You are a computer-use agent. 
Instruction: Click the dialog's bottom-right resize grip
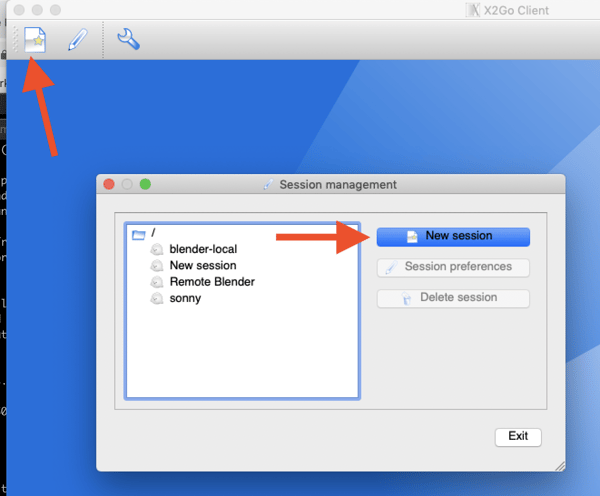tap(559, 465)
